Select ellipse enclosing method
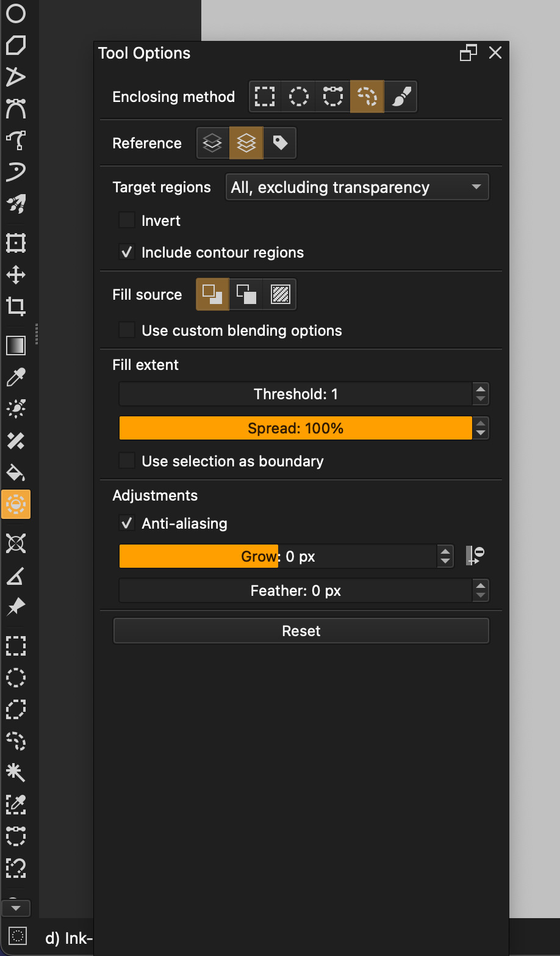Image resolution: width=560 pixels, height=956 pixels. (x=299, y=96)
